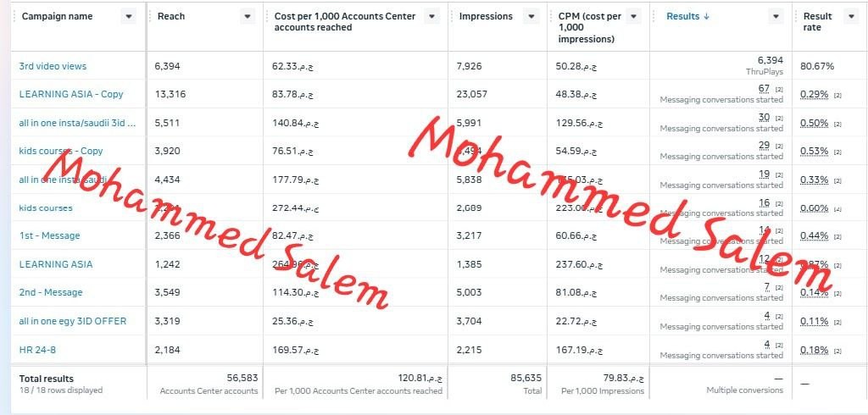
Task: Expand the Impressions column options arrow
Action: pyautogui.click(x=531, y=17)
